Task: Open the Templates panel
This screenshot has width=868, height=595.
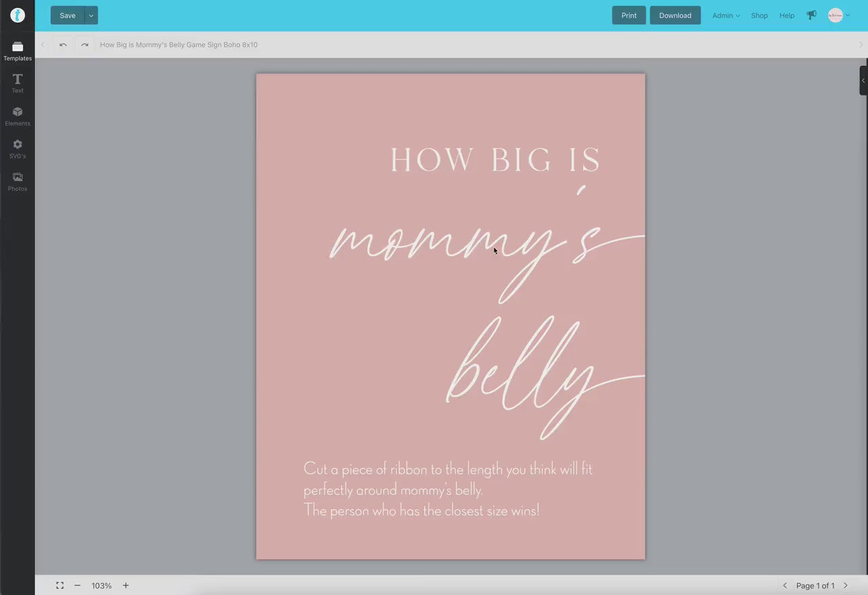Action: coord(18,51)
